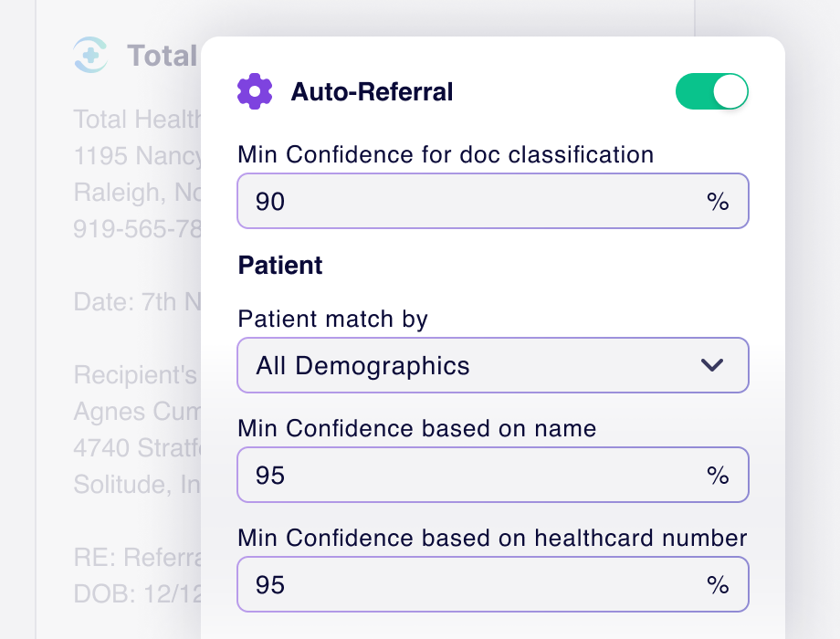Expand options using the All Demographics chevron

(x=712, y=365)
